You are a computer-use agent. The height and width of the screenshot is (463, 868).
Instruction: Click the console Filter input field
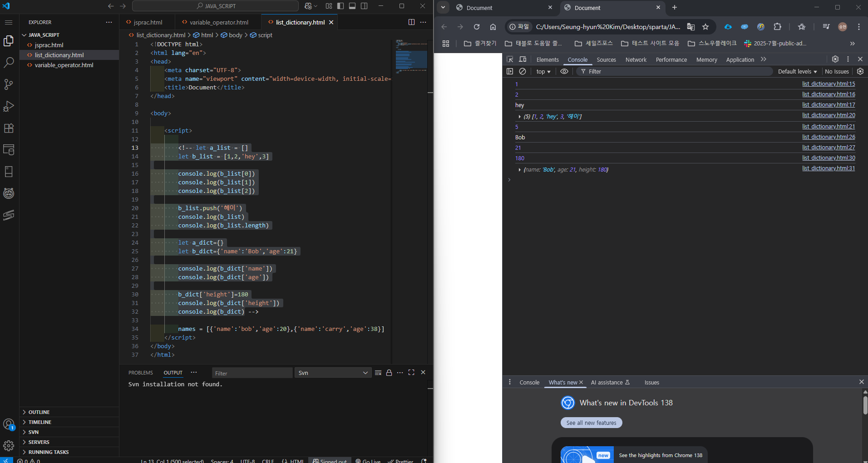point(674,72)
